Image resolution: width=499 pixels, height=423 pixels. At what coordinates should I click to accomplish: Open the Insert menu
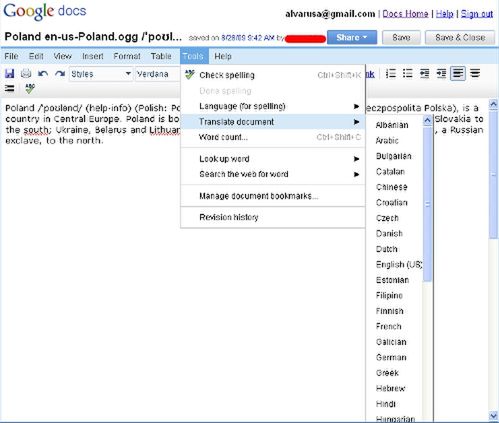coord(93,56)
